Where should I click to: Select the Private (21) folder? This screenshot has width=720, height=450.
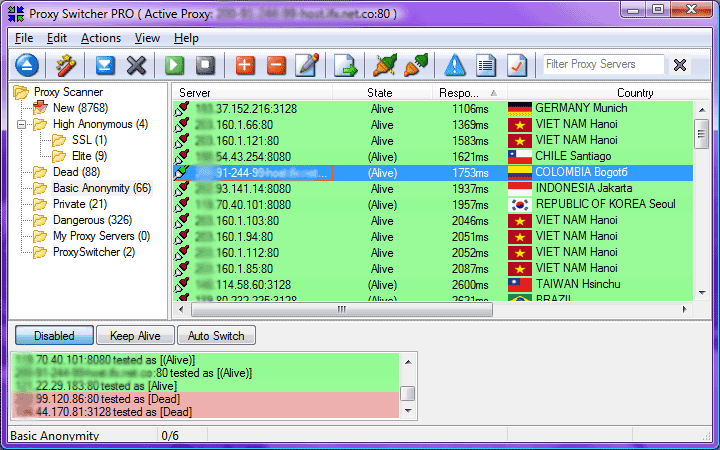(x=80, y=204)
